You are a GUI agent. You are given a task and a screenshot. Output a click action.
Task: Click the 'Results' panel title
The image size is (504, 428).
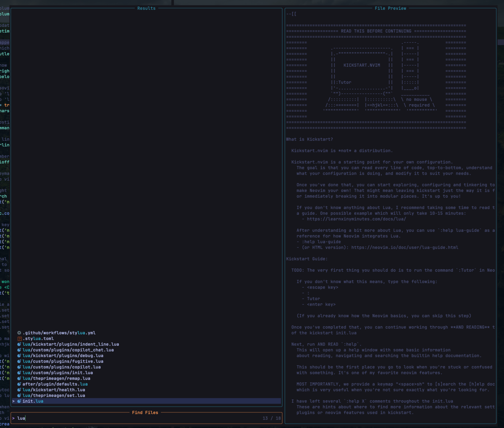[146, 8]
